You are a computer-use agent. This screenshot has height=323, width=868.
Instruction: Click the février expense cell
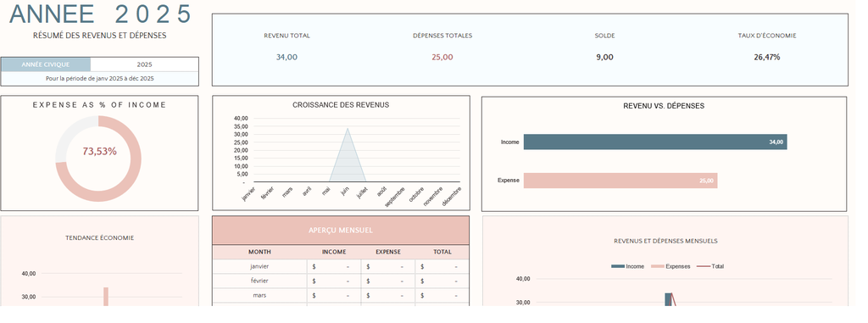click(388, 281)
